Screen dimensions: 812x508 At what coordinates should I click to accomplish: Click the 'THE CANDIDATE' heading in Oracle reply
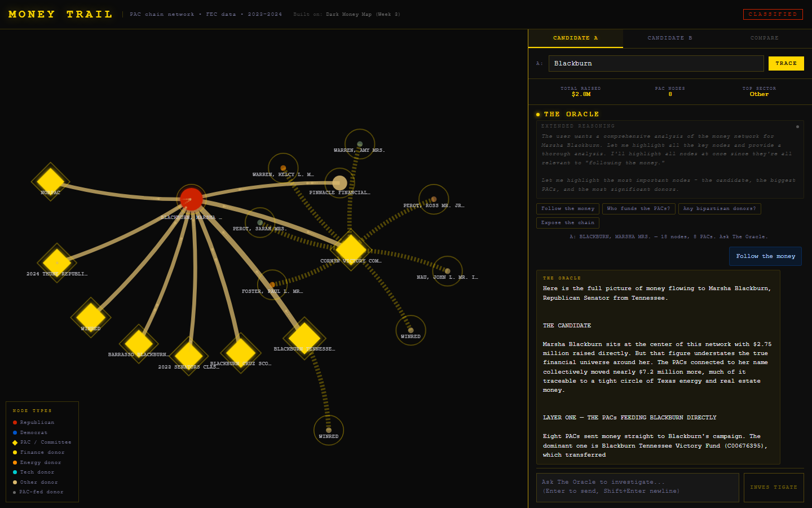(567, 326)
